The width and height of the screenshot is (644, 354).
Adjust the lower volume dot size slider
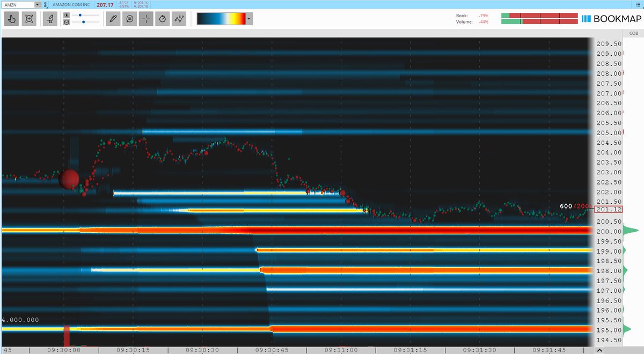tap(85, 22)
